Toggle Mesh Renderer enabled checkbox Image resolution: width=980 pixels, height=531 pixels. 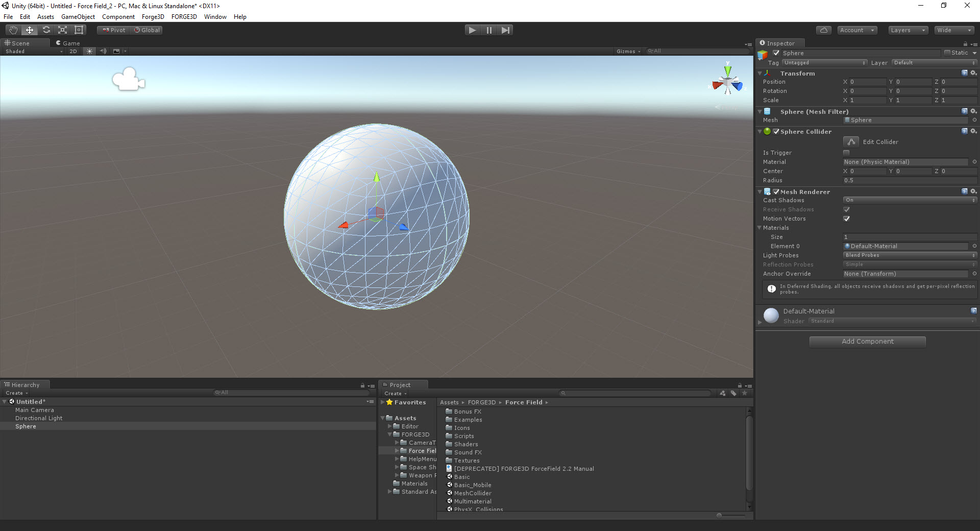coord(776,191)
